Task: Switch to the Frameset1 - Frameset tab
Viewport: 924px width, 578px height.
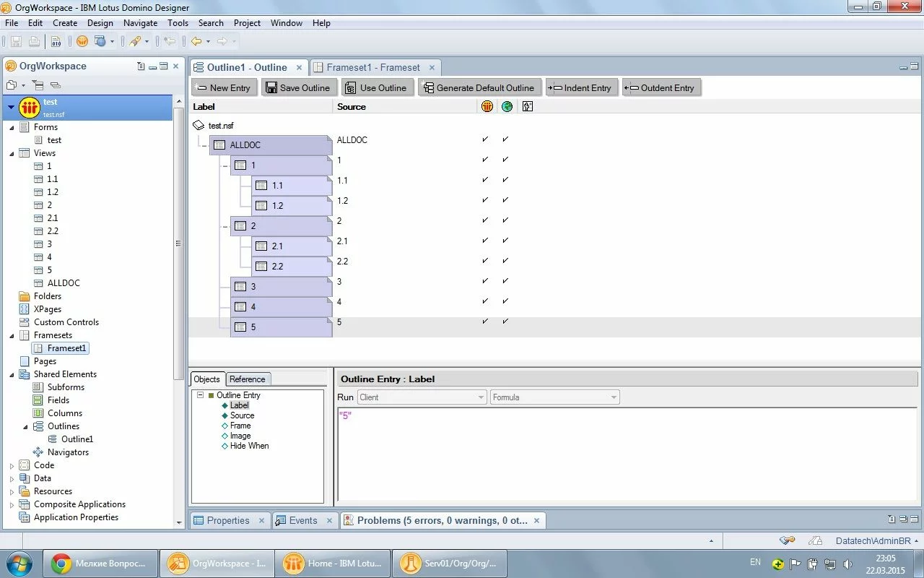Action: click(372, 67)
